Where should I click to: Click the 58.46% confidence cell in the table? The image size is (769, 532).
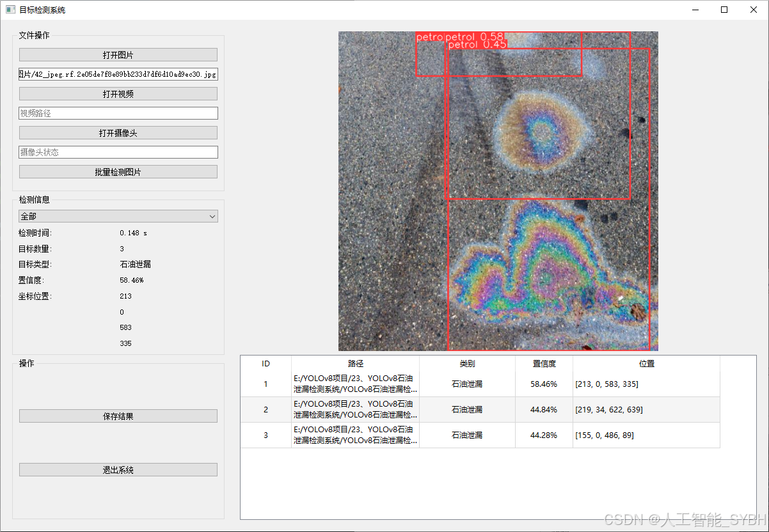coord(544,384)
